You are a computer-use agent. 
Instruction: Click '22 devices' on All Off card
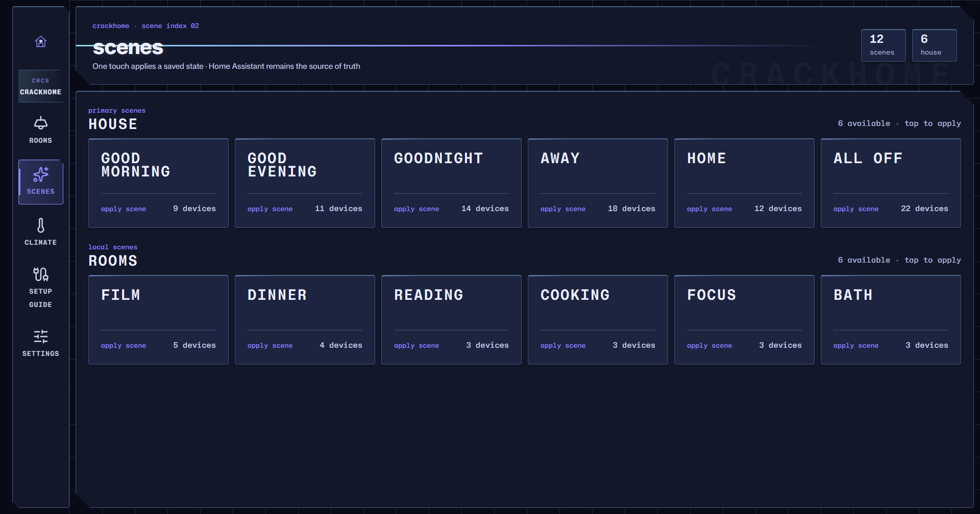[x=924, y=209]
